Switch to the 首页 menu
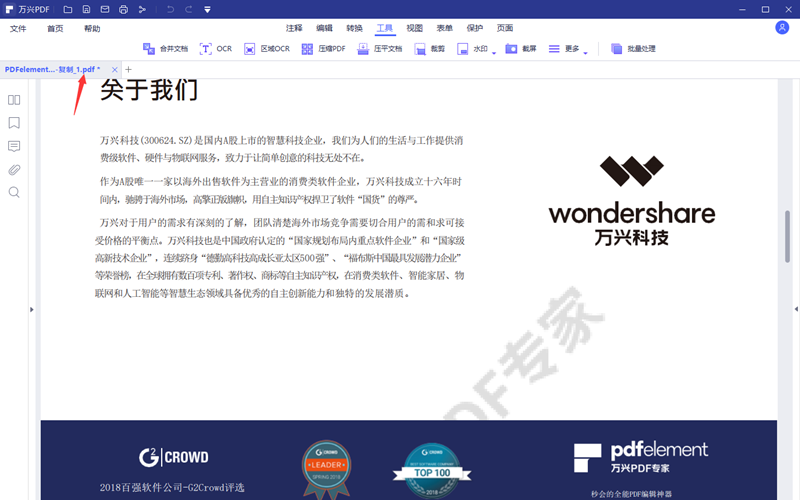800x500 pixels. 55,29
